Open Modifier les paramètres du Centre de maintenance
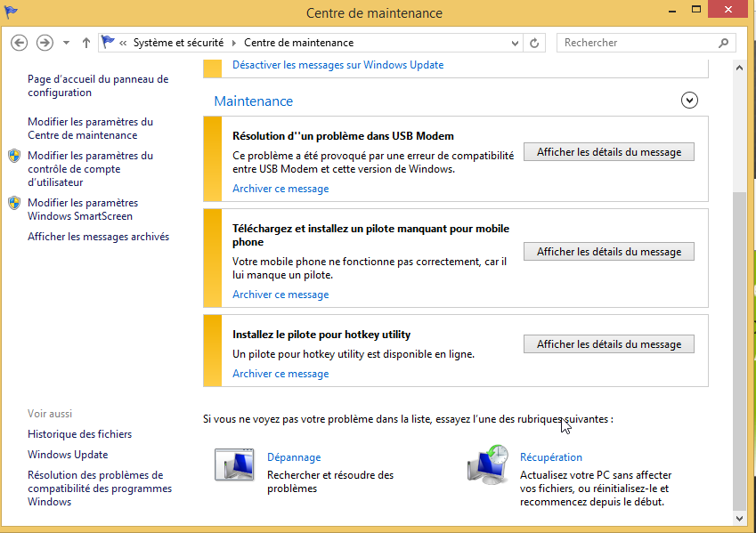Image resolution: width=756 pixels, height=533 pixels. pos(90,129)
